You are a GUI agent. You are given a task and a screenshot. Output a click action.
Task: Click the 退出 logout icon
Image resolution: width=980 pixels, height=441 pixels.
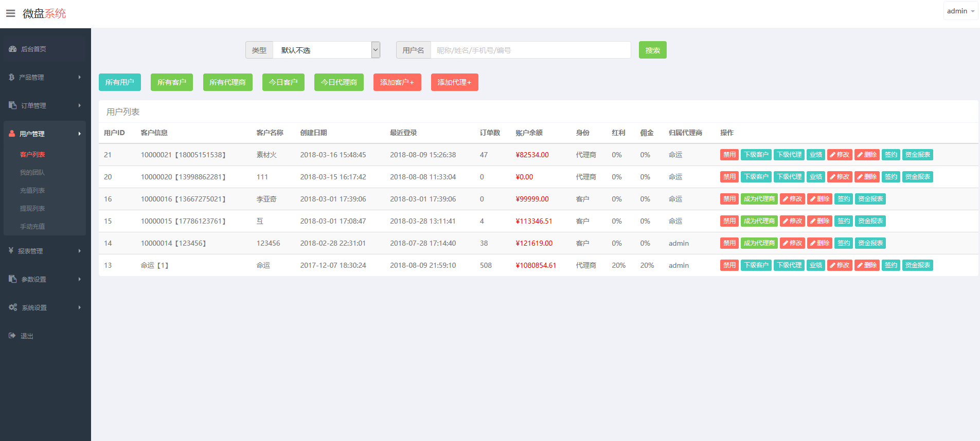12,336
